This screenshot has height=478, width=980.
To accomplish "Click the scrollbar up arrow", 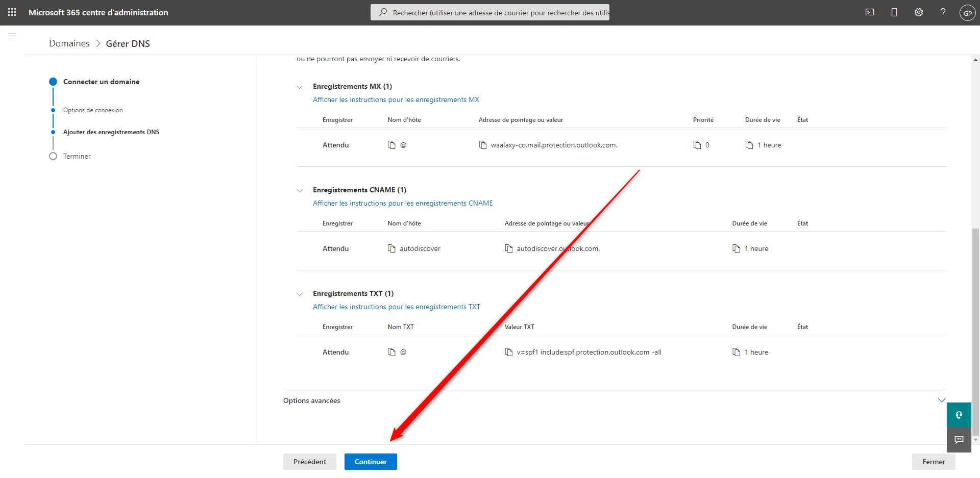I will pos(975,60).
